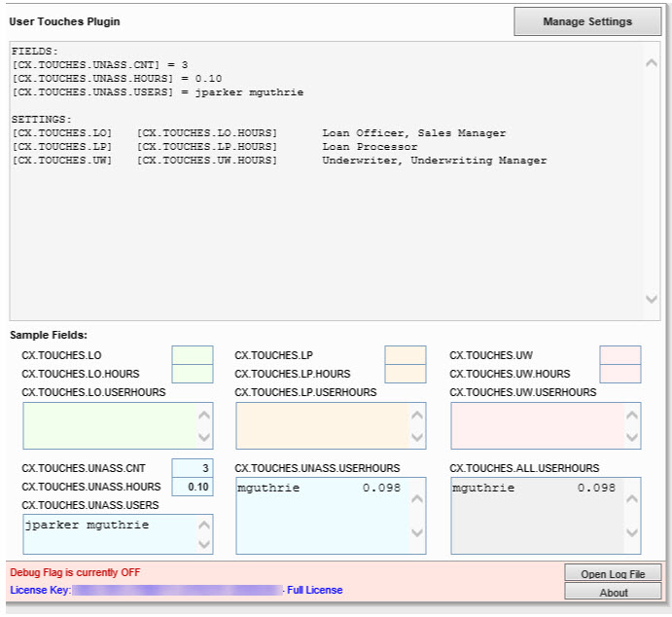Select the CX.TOUCHES.UNASS.HOURS field showing 0.10
This screenshot has height=617, width=672.
(192, 487)
